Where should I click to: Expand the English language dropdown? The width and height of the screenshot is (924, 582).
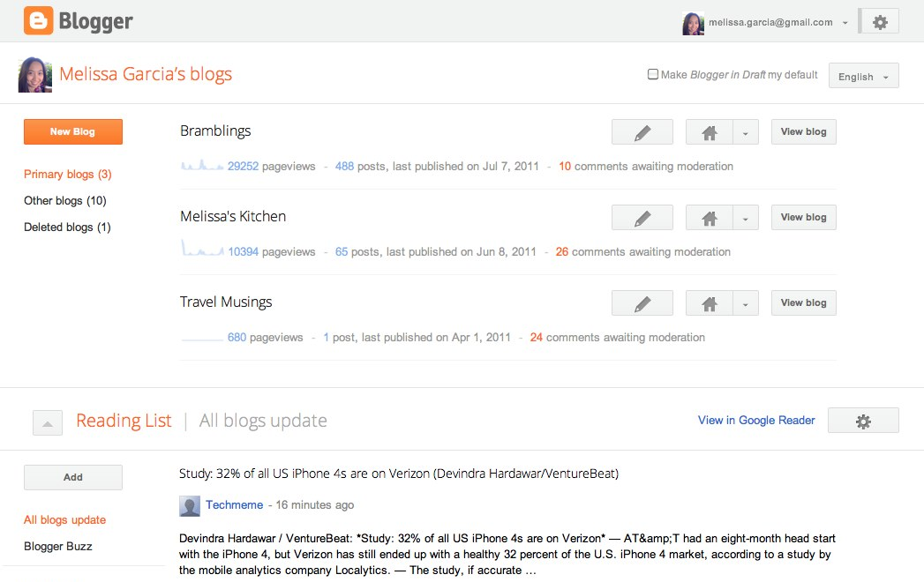tap(863, 77)
